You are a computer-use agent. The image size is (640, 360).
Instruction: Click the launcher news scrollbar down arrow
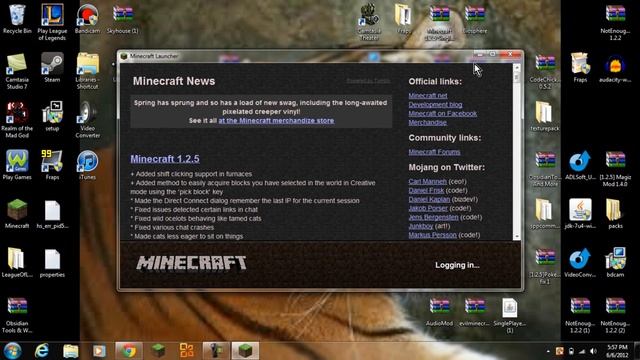(517, 236)
